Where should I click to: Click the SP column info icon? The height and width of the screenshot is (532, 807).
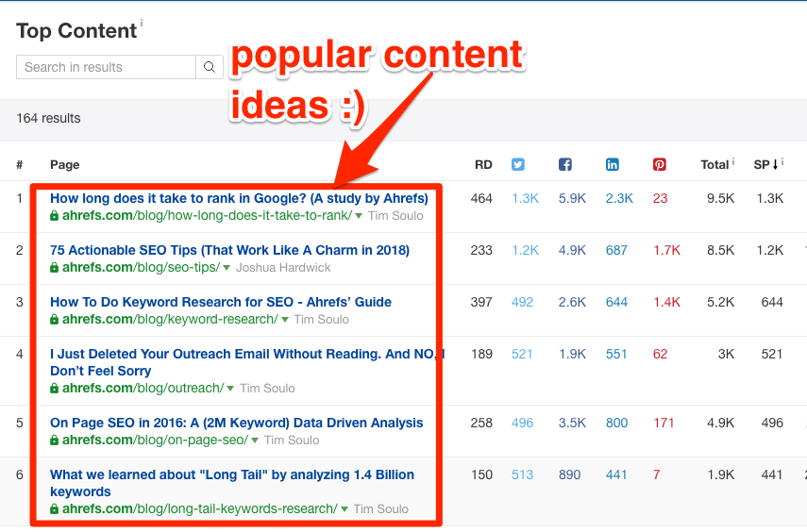(782, 161)
